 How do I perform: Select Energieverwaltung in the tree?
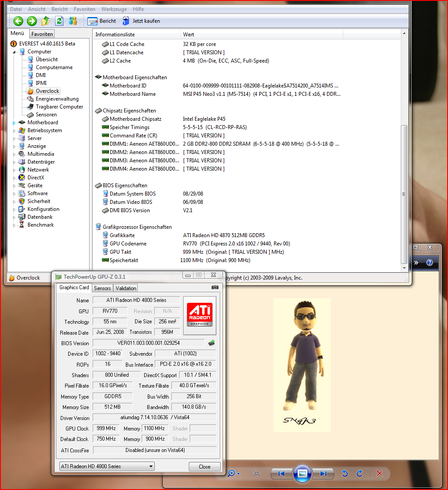[57, 99]
